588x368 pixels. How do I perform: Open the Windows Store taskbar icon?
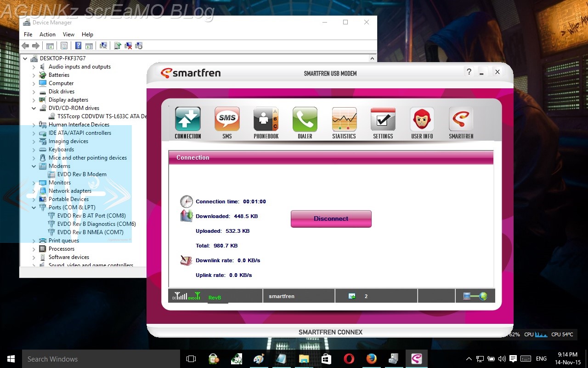point(326,359)
